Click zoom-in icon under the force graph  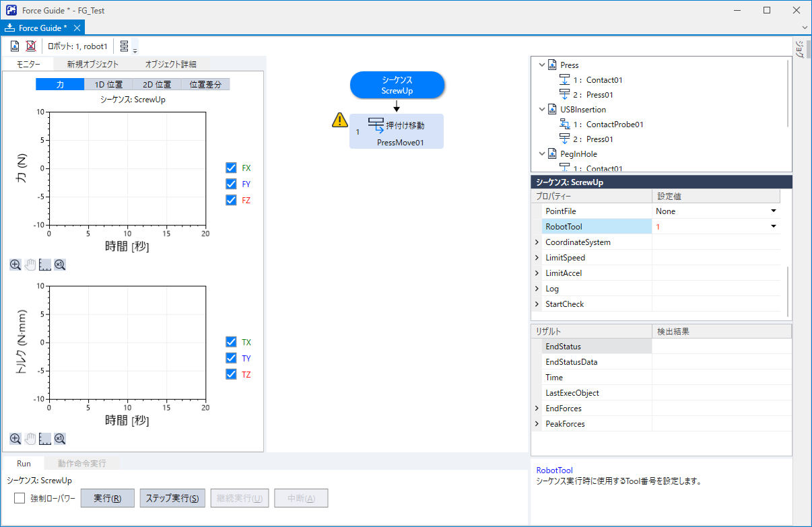pos(15,265)
